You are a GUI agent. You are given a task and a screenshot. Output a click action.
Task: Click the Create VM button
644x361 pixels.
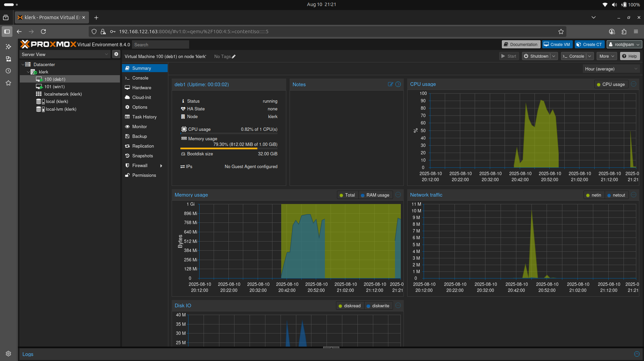click(557, 44)
